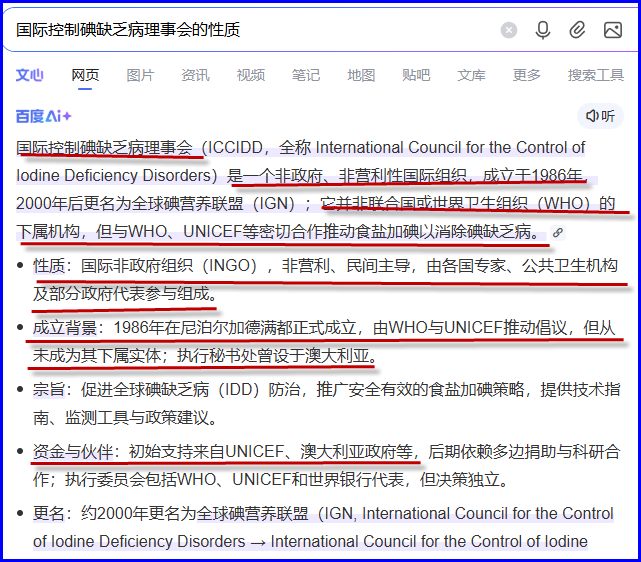Screen dimensions: 641x562
Task: Start voice search with the microphone icon
Action: tap(543, 30)
